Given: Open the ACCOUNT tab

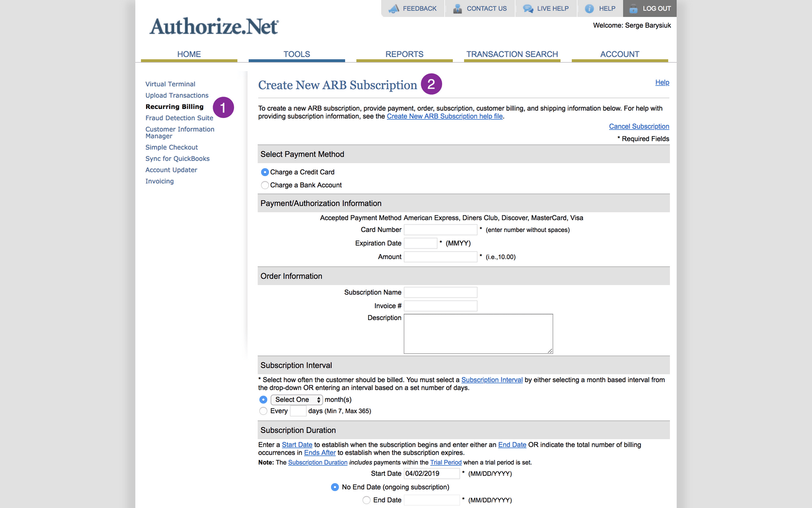Looking at the screenshot, I should [620, 54].
